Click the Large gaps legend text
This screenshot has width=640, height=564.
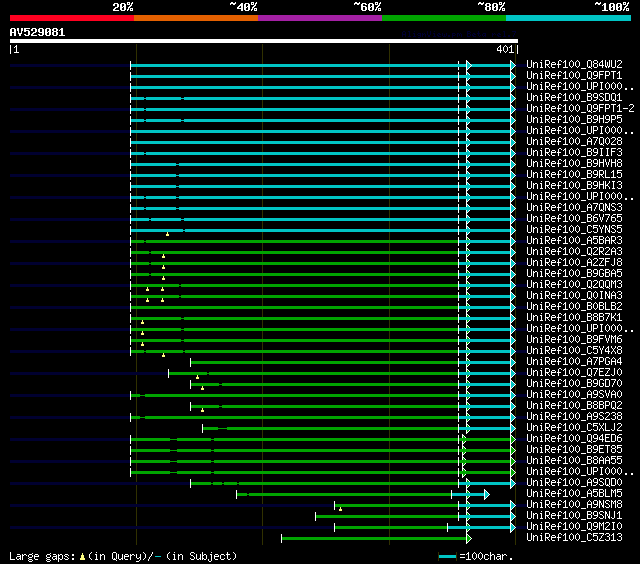coord(123,556)
